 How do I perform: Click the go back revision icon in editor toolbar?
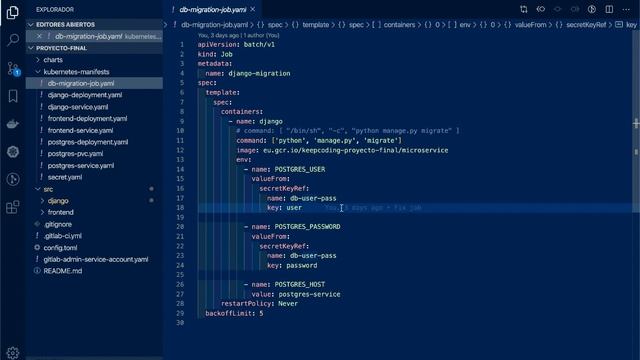coord(541,9)
